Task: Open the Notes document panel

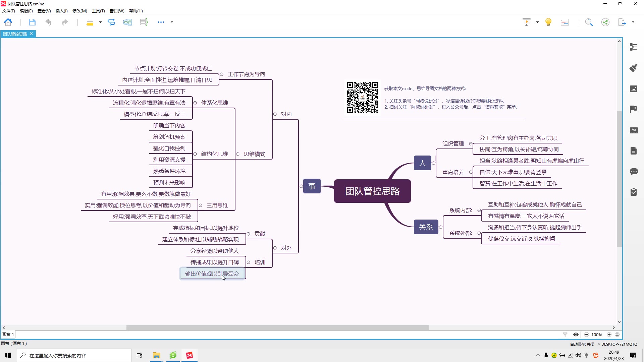Action: [x=634, y=151]
